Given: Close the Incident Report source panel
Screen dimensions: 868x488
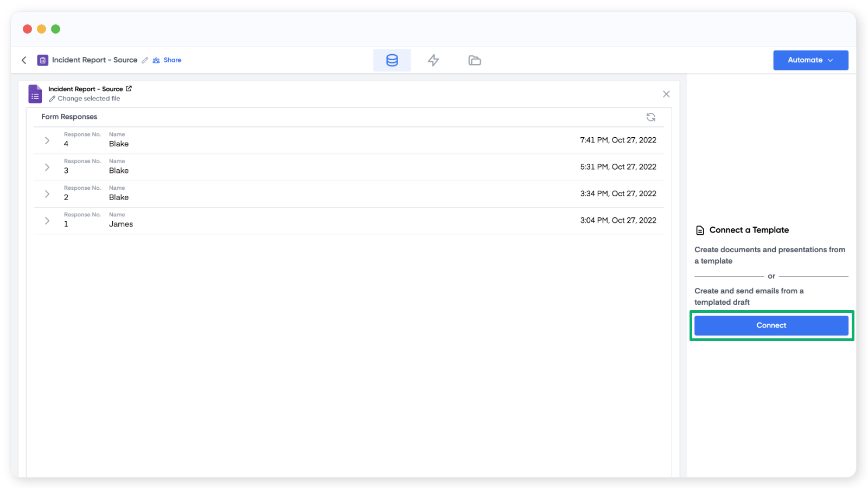Looking at the screenshot, I should click(x=666, y=94).
